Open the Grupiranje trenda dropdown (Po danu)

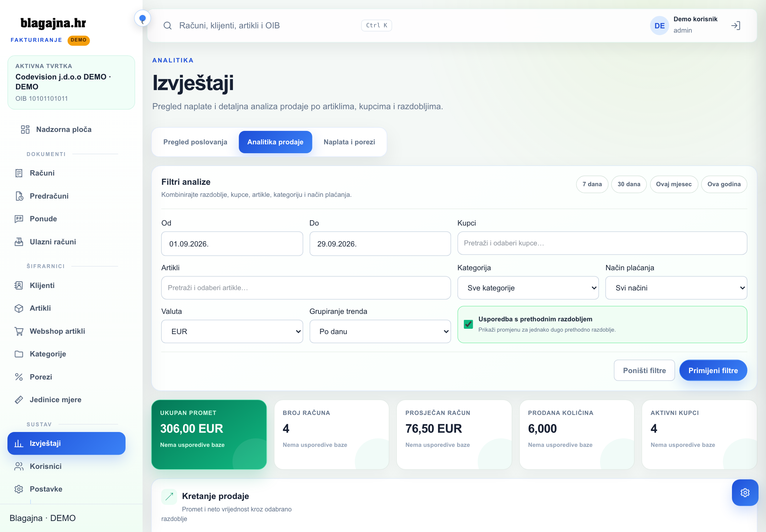(x=380, y=332)
